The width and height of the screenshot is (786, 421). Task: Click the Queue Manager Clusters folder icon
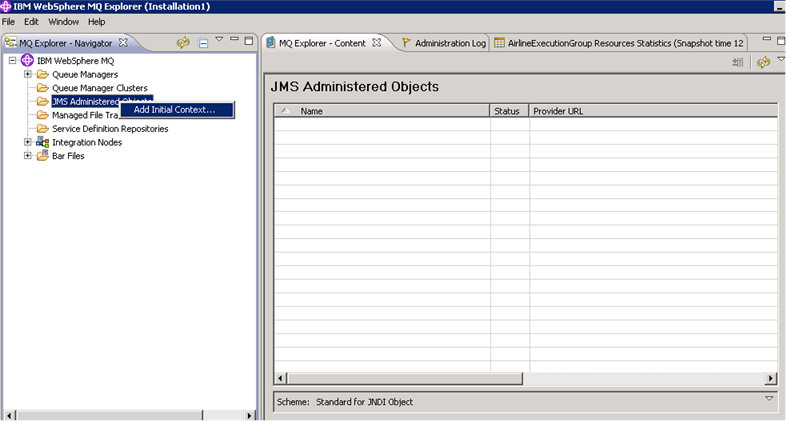[x=43, y=88]
